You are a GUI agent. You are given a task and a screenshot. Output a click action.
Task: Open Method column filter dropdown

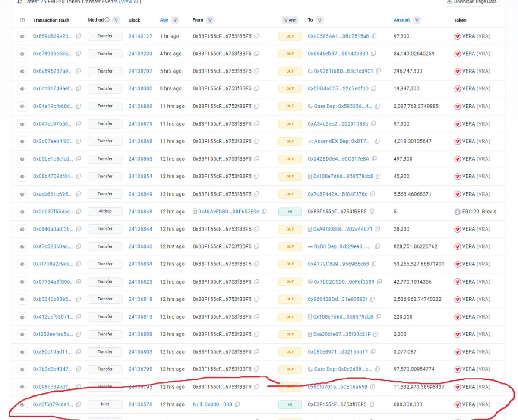116,20
